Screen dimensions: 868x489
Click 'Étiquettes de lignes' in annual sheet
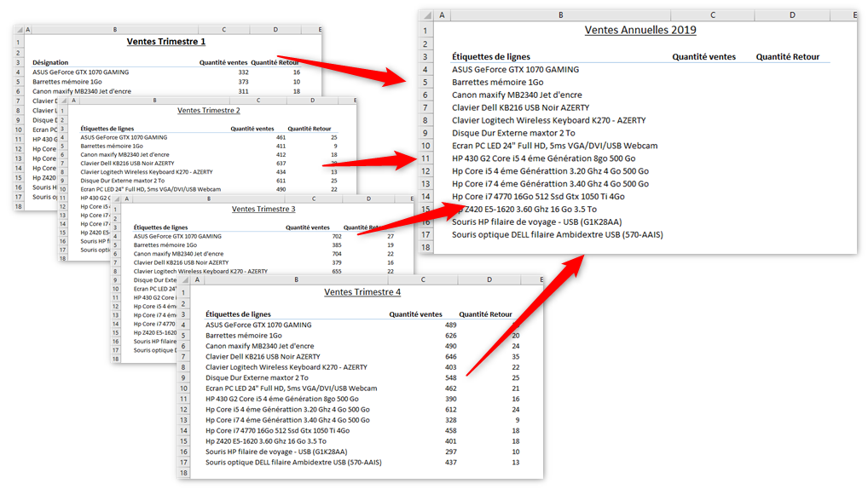point(491,56)
